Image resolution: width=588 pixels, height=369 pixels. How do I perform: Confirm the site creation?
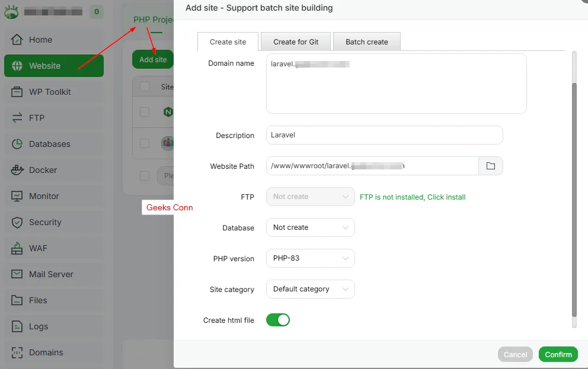(x=557, y=354)
